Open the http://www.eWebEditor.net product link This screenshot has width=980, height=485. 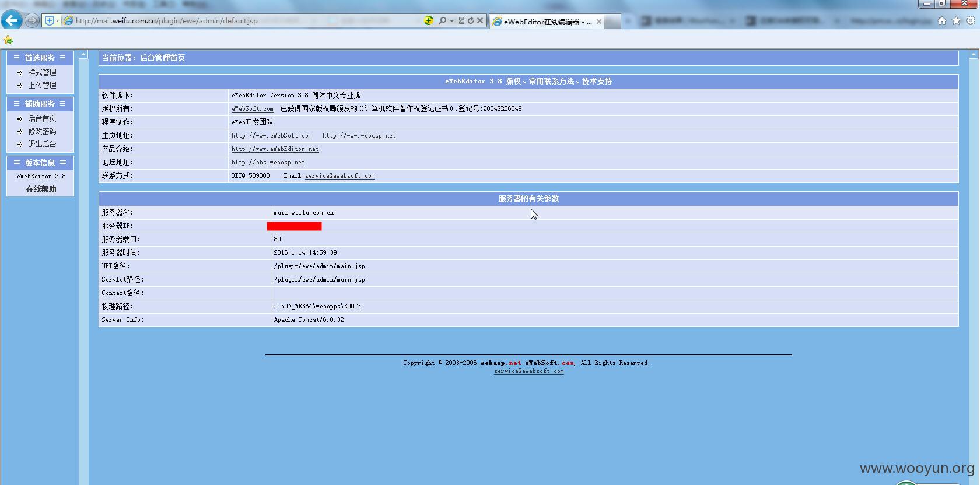275,149
